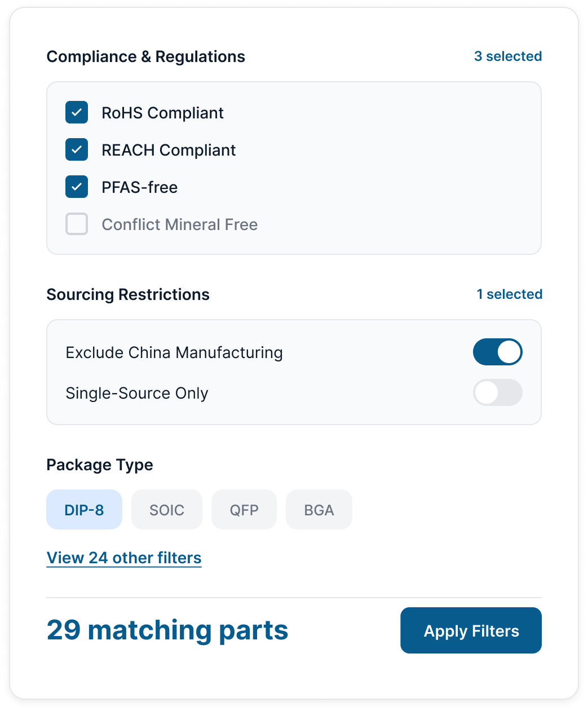588x711 pixels.
Task: Enable the Conflict Mineral Free checkbox
Action: (76, 224)
